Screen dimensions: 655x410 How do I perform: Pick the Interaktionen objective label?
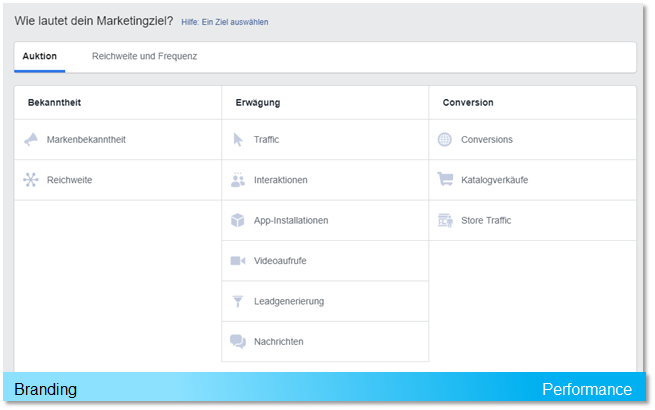(280, 180)
